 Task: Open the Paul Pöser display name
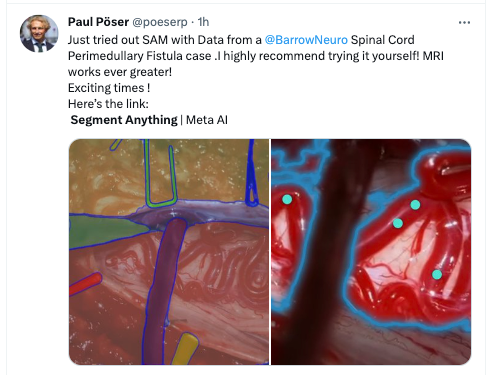point(98,22)
